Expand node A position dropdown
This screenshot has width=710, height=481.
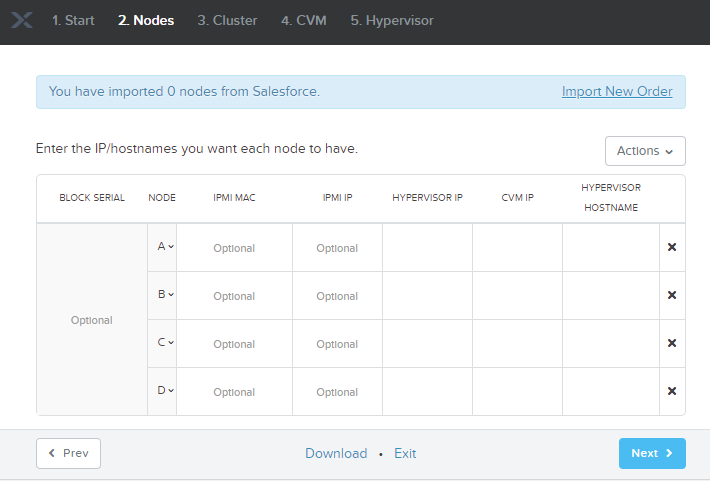click(165, 246)
